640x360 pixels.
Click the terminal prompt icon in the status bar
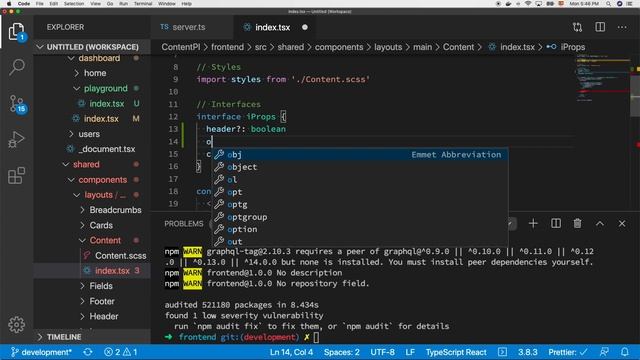point(502,352)
